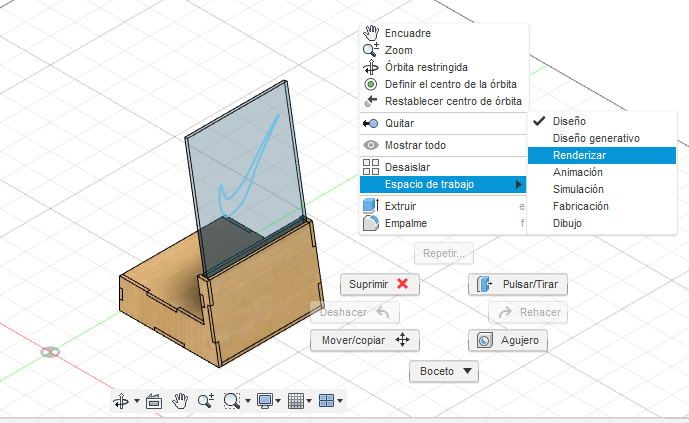Click the Mover/copiar button
Image resolution: width=689 pixels, height=423 pixels.
click(x=365, y=340)
